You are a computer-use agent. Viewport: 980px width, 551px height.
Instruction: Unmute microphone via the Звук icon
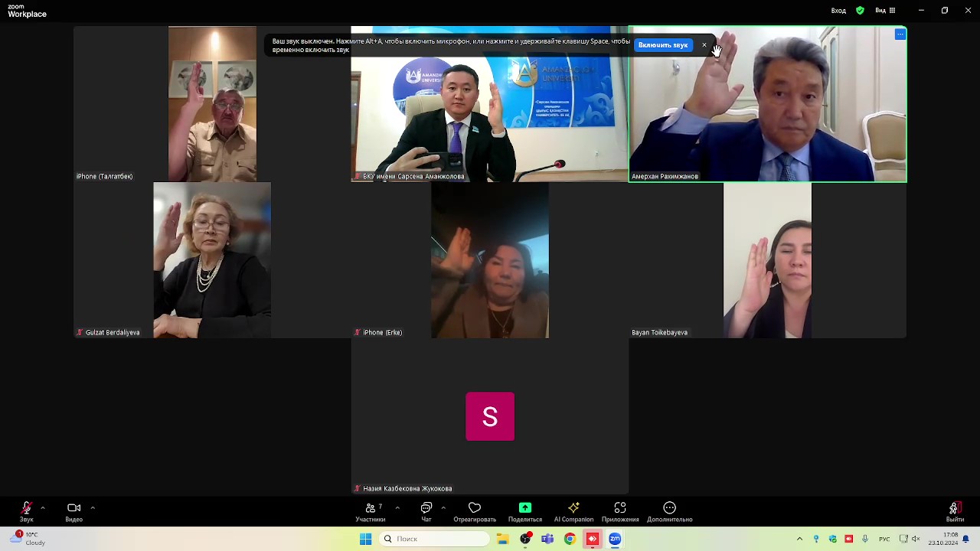26,508
